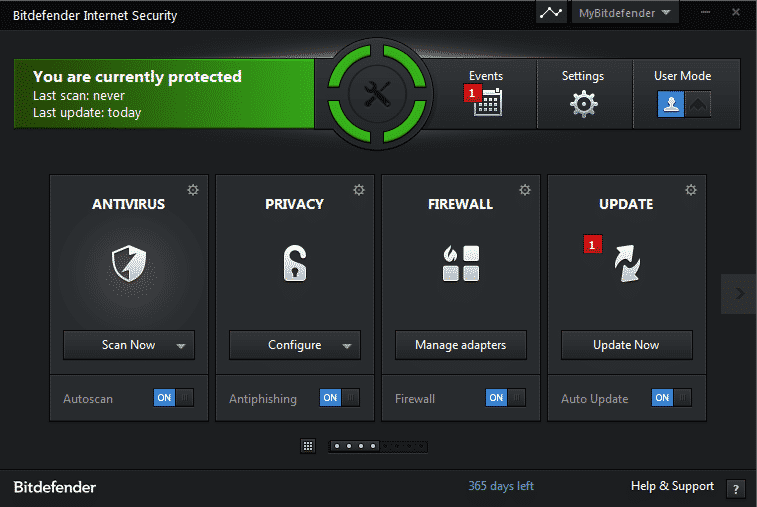Turn off the Firewall switch
This screenshot has width=757, height=507.
505,398
